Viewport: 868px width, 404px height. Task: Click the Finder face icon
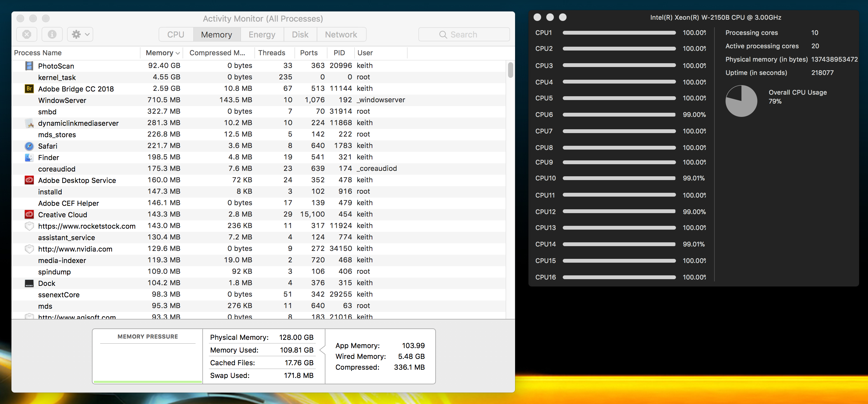tap(29, 157)
